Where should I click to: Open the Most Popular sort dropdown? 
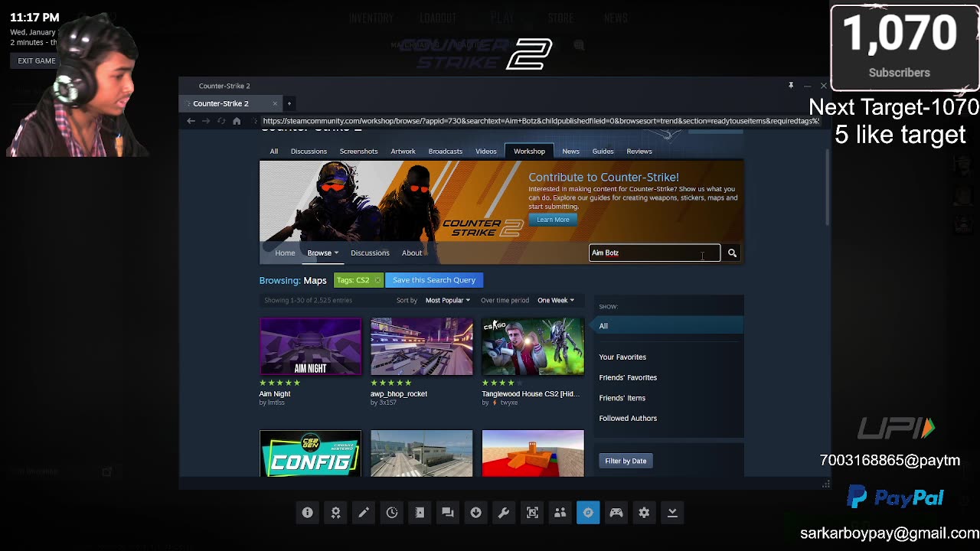coord(447,300)
